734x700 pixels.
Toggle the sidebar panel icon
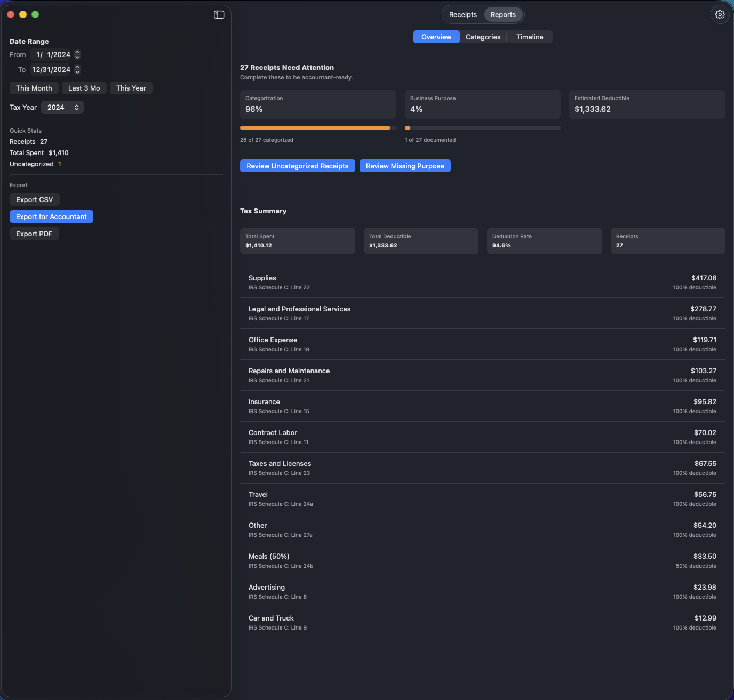tap(219, 14)
